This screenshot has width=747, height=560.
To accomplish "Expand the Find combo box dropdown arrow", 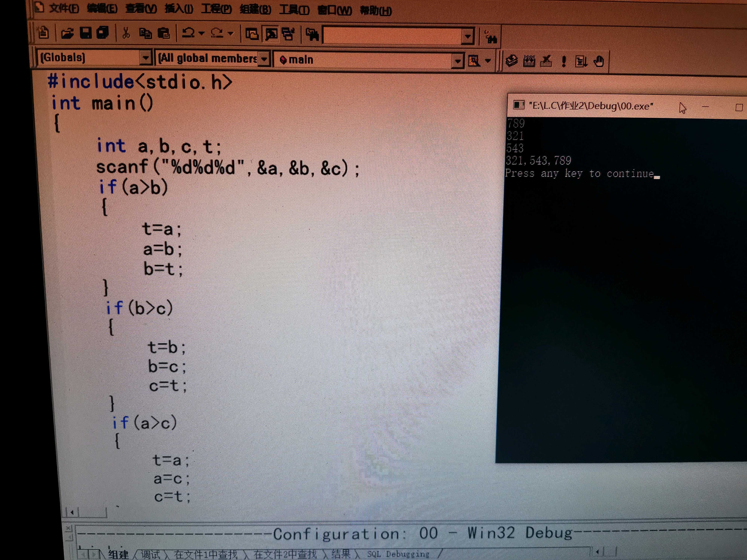I will click(468, 36).
